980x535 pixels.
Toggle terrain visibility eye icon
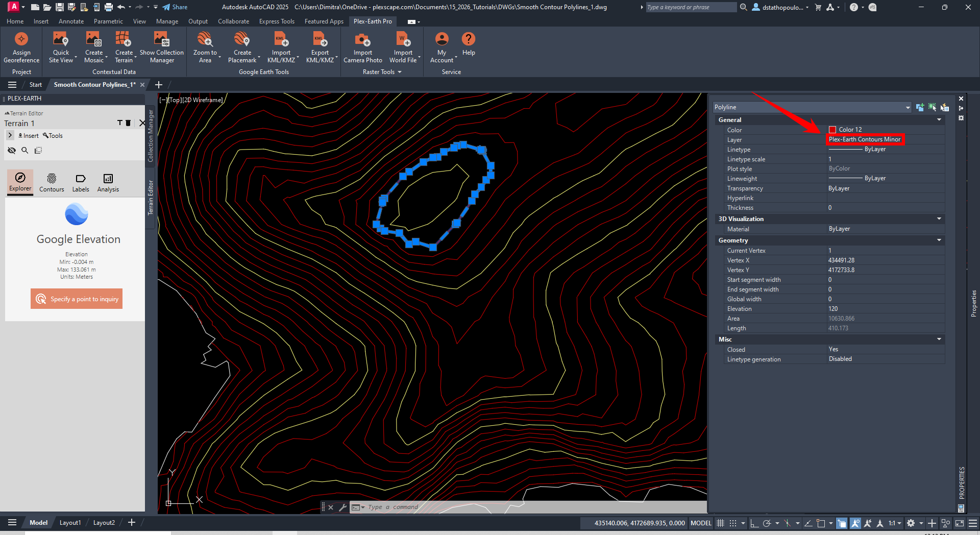pyautogui.click(x=12, y=150)
